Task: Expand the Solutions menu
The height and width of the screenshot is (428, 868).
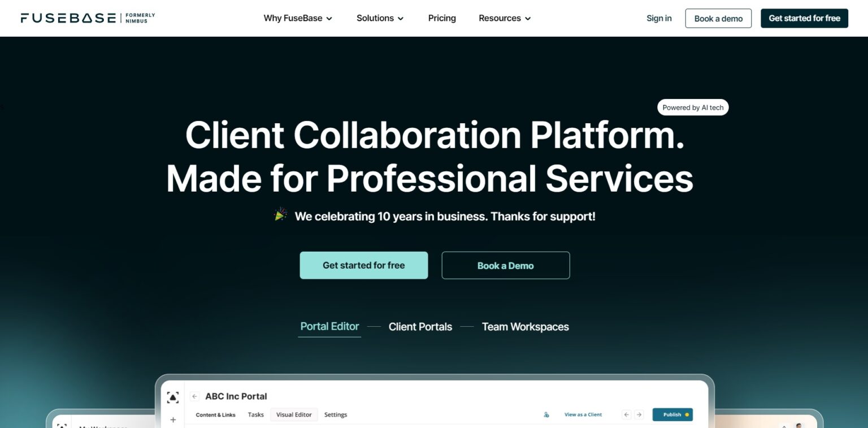Action: point(379,18)
